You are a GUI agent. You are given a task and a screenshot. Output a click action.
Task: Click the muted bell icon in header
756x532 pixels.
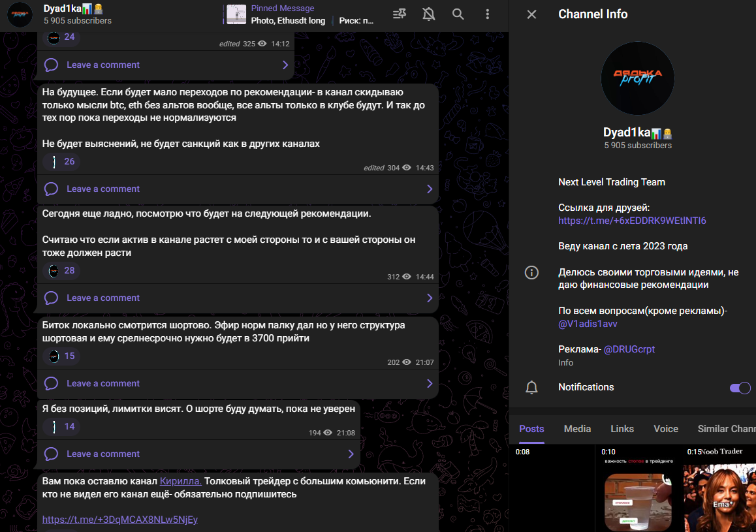point(428,14)
